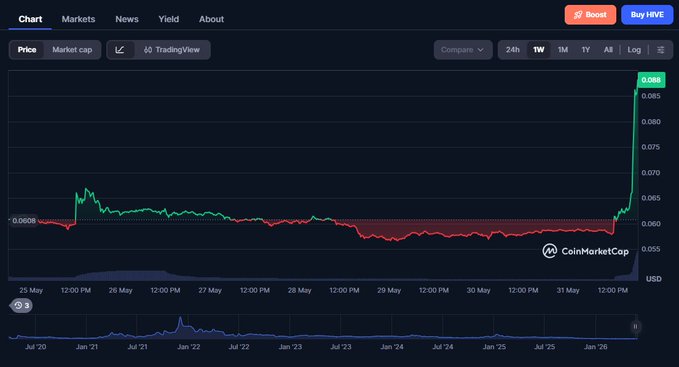Open chart settings sliders icon

[x=660, y=50]
